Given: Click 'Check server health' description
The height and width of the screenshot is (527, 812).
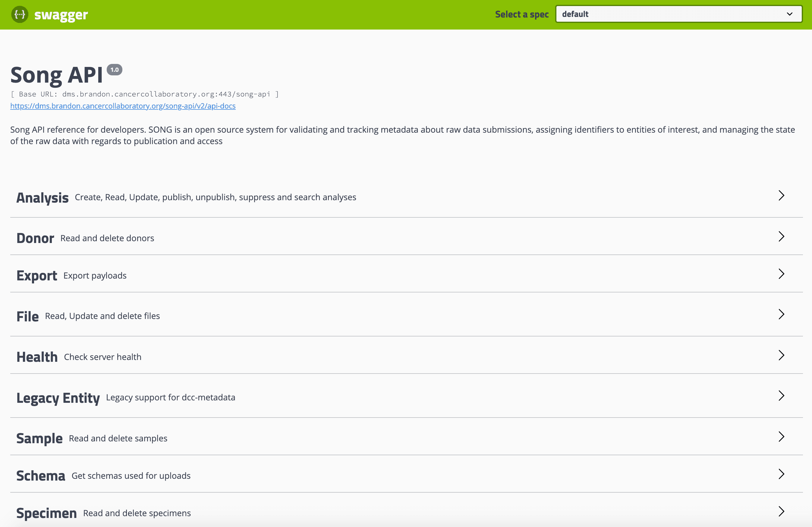Looking at the screenshot, I should [103, 357].
